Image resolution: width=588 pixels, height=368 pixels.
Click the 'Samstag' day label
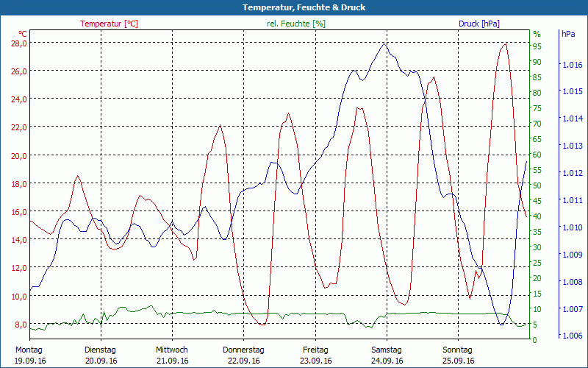coord(386,350)
